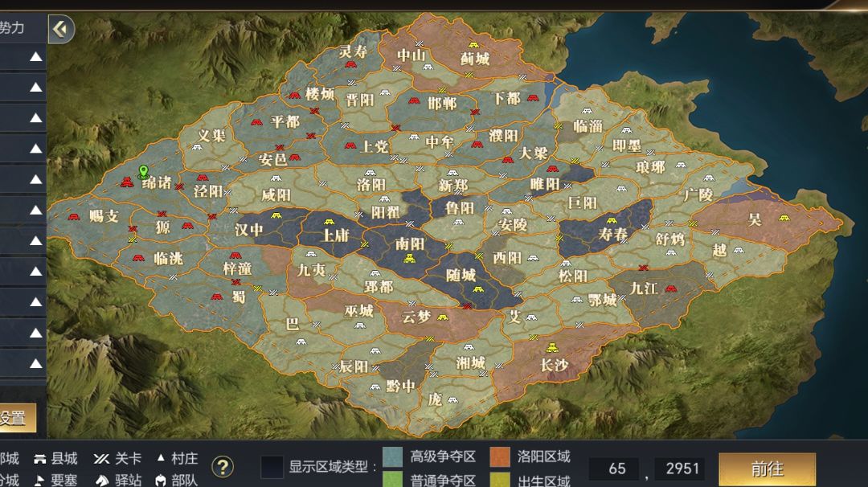
Task: Click the red city icon below 灵寿
Action: (x=350, y=65)
